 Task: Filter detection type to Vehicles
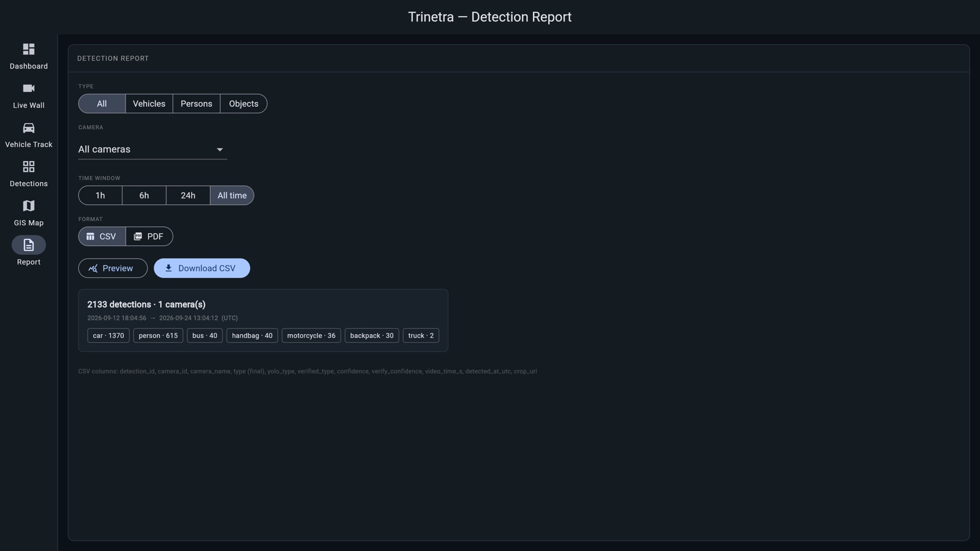149,103
